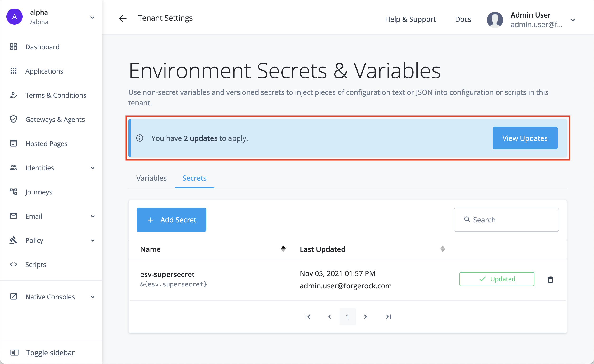Delete the esv-supersecret secret via trash icon
Viewport: 594px width, 364px height.
[x=550, y=280]
